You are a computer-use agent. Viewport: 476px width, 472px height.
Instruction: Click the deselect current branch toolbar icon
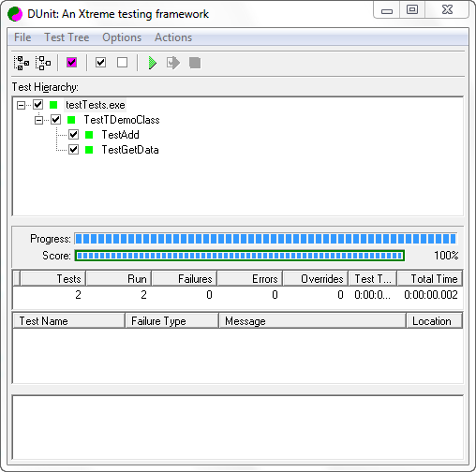point(43,63)
